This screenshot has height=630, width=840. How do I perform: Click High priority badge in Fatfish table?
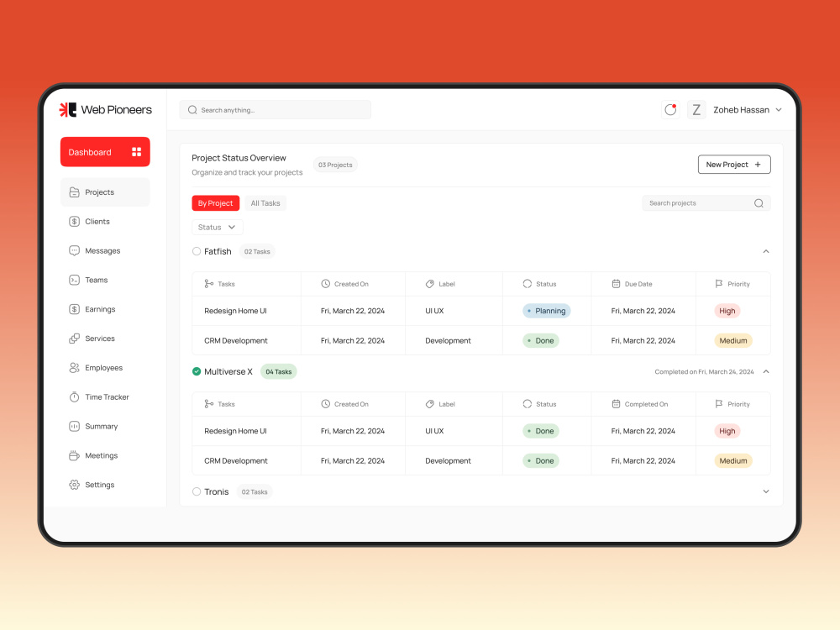(727, 311)
